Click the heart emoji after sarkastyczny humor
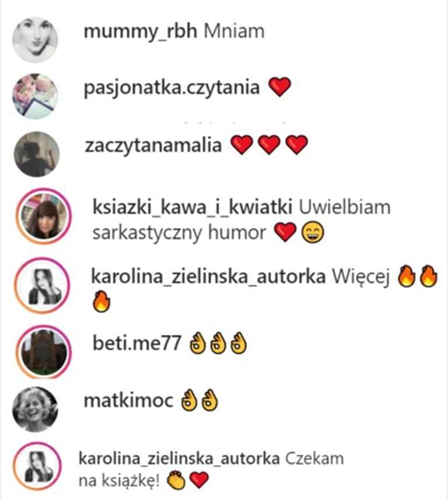This screenshot has width=448, height=500. tap(285, 232)
